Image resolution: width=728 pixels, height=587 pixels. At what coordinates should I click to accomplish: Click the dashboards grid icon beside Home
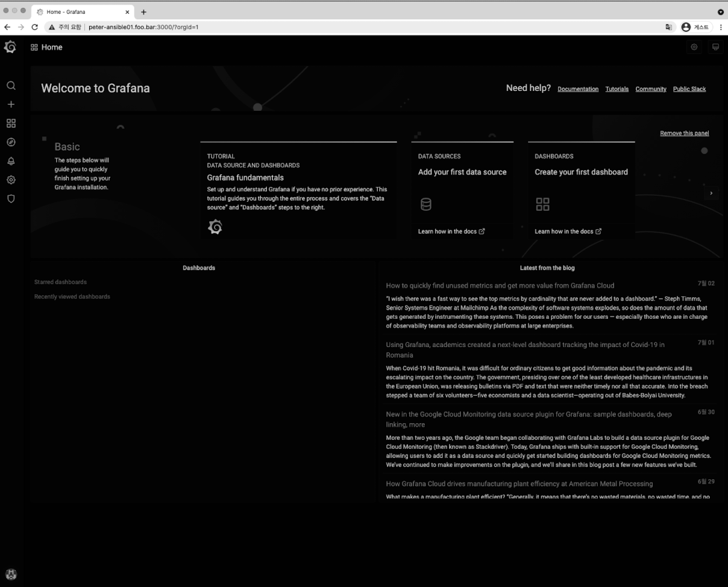[x=34, y=47]
